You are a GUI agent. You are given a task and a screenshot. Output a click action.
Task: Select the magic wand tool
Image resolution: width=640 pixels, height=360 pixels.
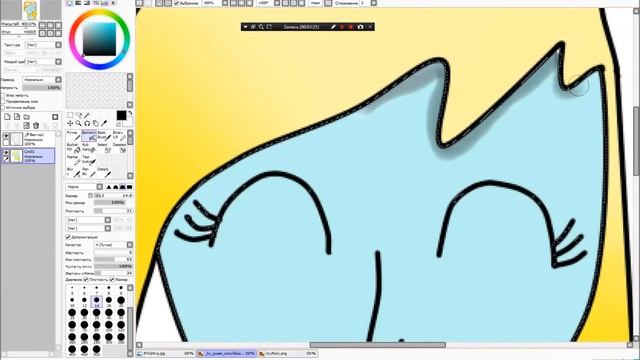tap(87, 116)
